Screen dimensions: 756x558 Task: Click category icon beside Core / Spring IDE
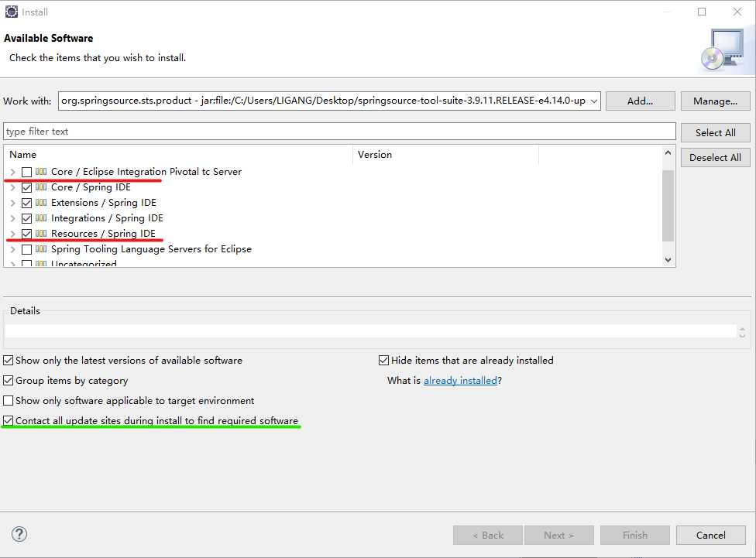(x=41, y=187)
